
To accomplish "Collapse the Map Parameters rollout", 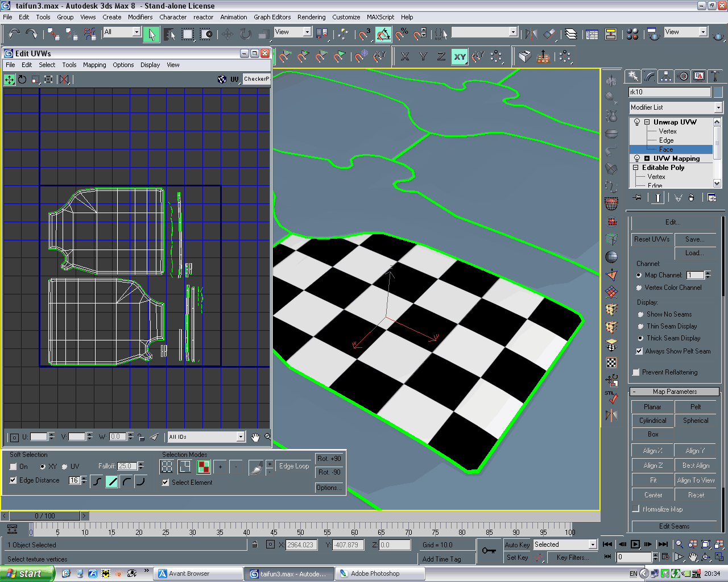I will click(675, 392).
